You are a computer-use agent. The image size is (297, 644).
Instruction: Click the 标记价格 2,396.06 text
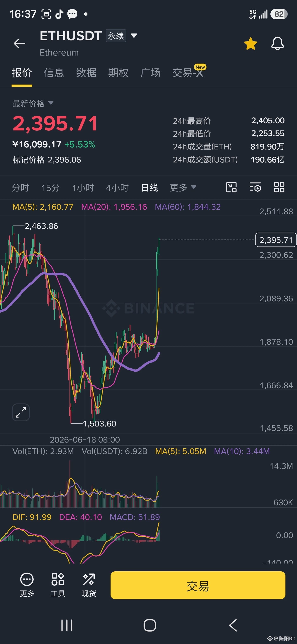(47, 160)
